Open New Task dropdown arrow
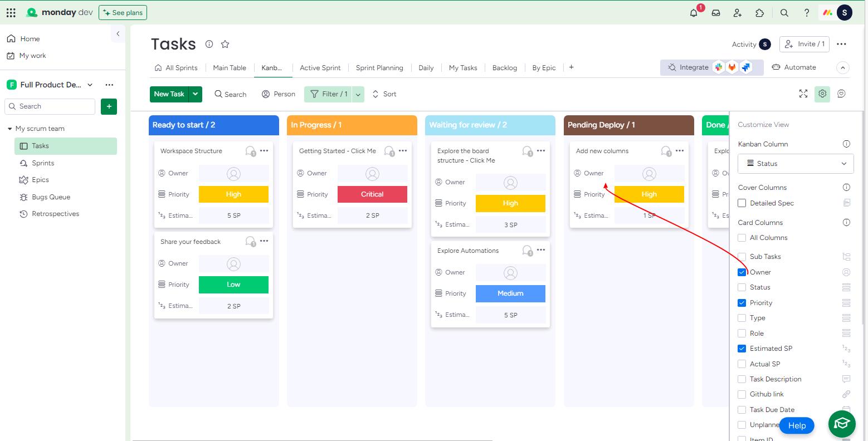This screenshot has width=868, height=441. click(196, 94)
